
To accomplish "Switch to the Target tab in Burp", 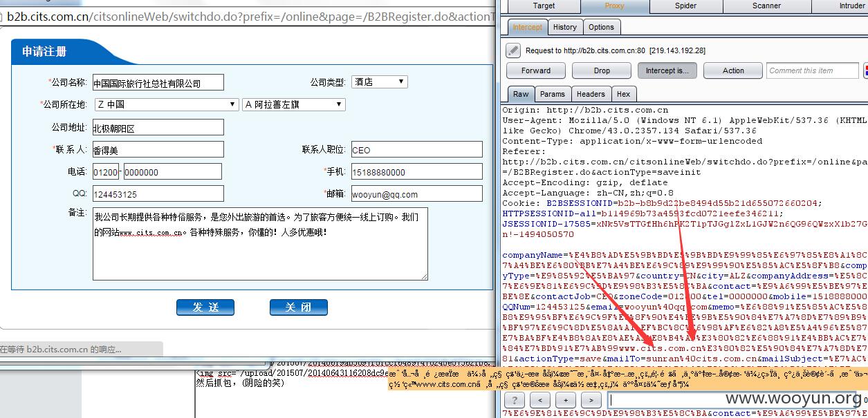I will 544,6.
